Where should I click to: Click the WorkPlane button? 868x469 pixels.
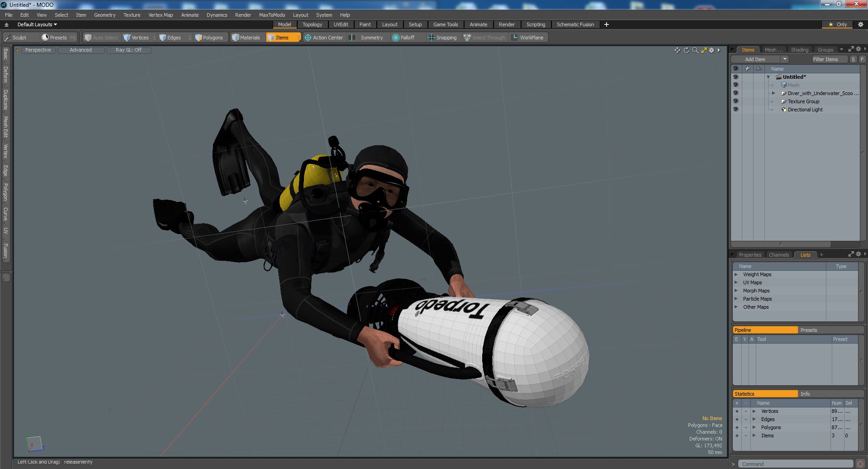[x=528, y=38]
